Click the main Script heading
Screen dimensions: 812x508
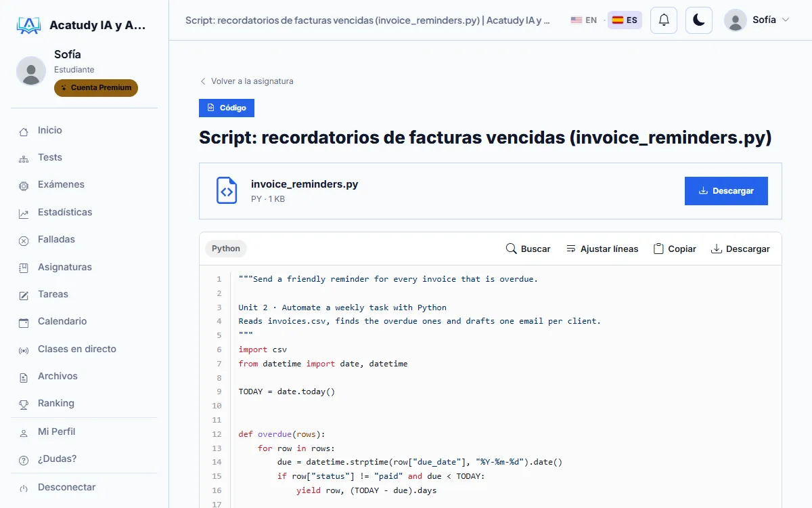pyautogui.click(x=485, y=137)
